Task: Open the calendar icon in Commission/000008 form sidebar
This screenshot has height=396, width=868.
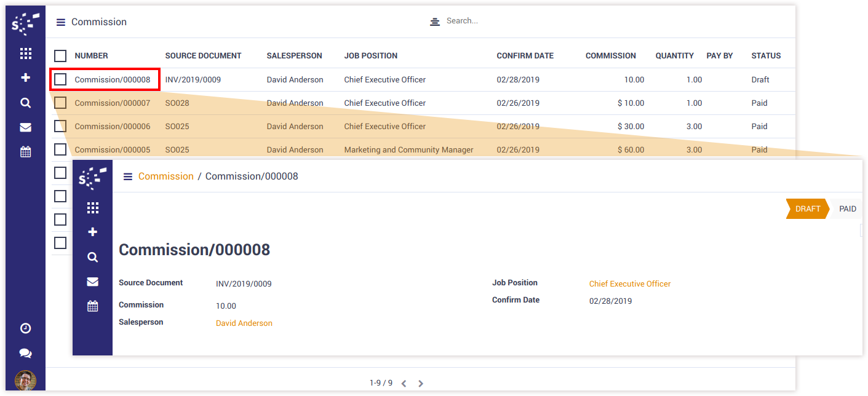Action: (x=92, y=306)
